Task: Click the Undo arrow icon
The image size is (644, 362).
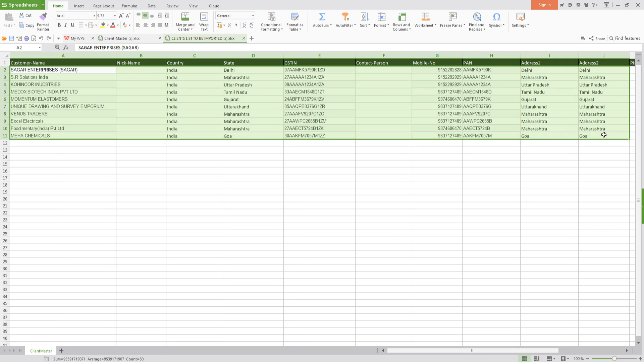Action: coord(41,38)
